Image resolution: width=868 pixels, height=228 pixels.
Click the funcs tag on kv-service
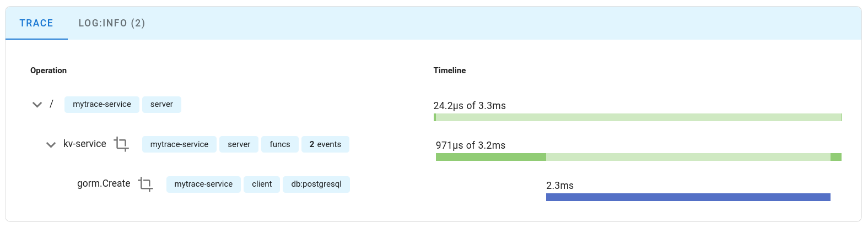tap(280, 144)
